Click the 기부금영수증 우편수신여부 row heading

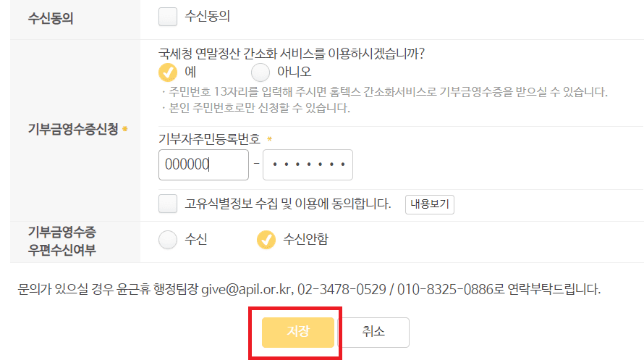pyautogui.click(x=62, y=241)
